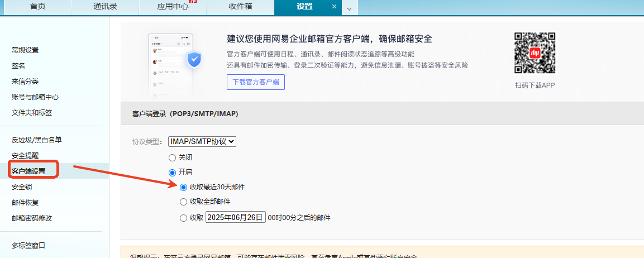Select the 开启 radio button
Viewport: 644px width, 258px height.
pyautogui.click(x=172, y=173)
